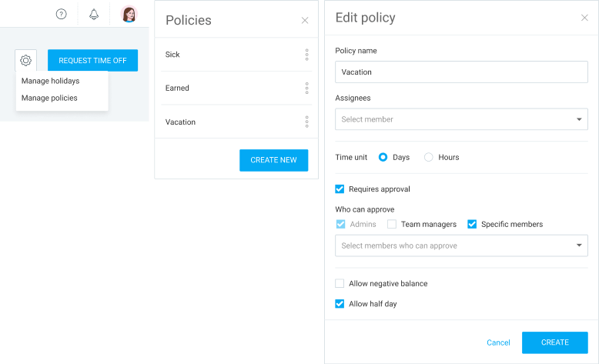The height and width of the screenshot is (364, 599).
Task: Choose Manage policies from menu
Action: [49, 99]
